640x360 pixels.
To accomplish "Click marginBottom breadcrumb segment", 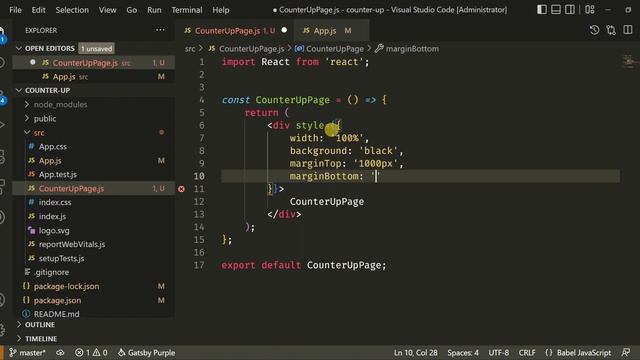I will pyautogui.click(x=407, y=49).
